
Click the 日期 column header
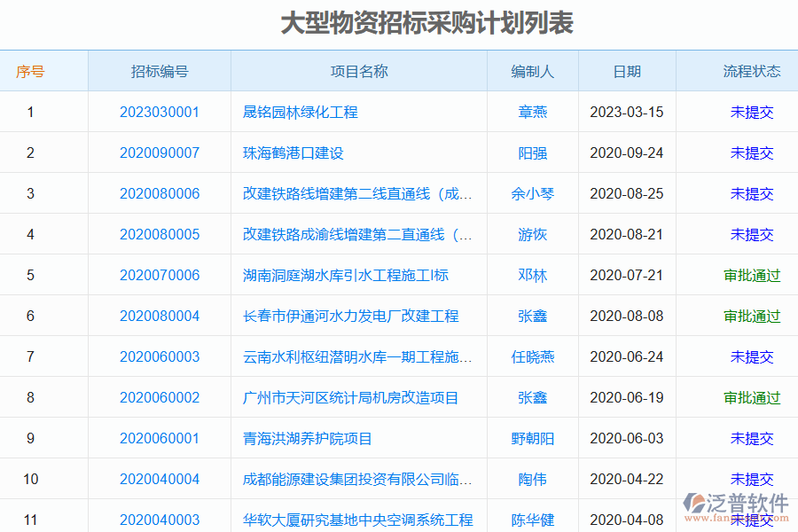tap(627, 71)
